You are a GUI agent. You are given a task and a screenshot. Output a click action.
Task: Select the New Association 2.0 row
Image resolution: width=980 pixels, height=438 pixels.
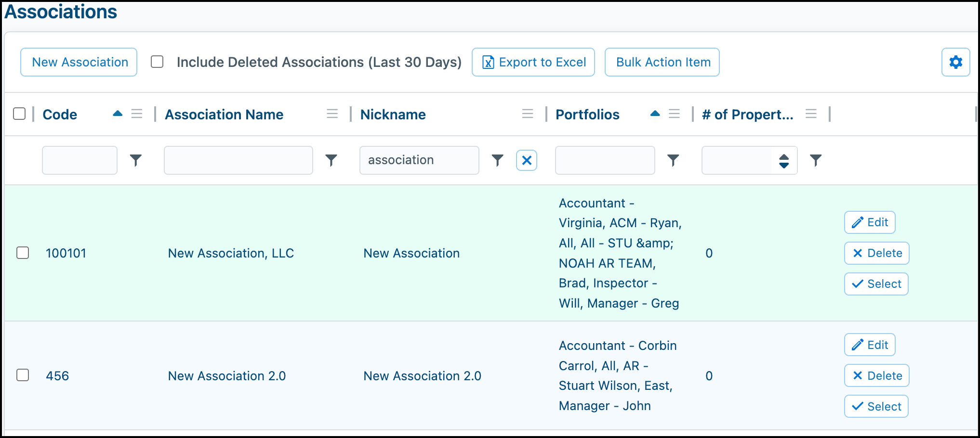tap(876, 406)
